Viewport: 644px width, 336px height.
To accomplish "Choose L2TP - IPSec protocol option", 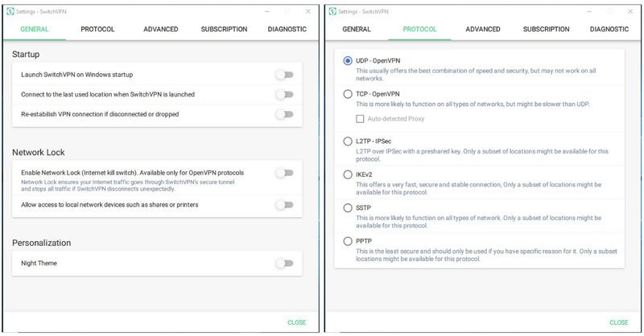I will [348, 141].
